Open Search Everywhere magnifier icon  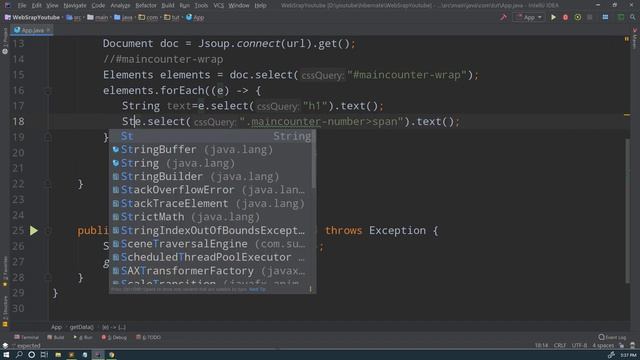[632, 18]
